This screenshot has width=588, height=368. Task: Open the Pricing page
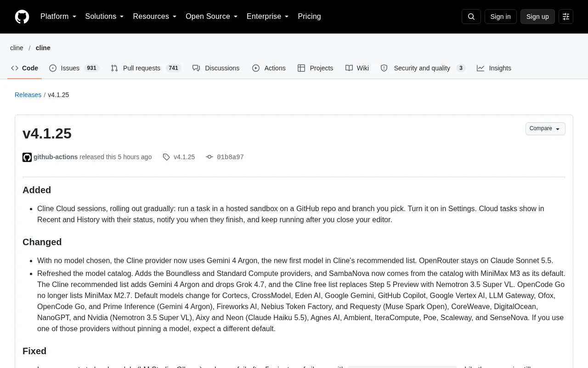[x=309, y=17]
